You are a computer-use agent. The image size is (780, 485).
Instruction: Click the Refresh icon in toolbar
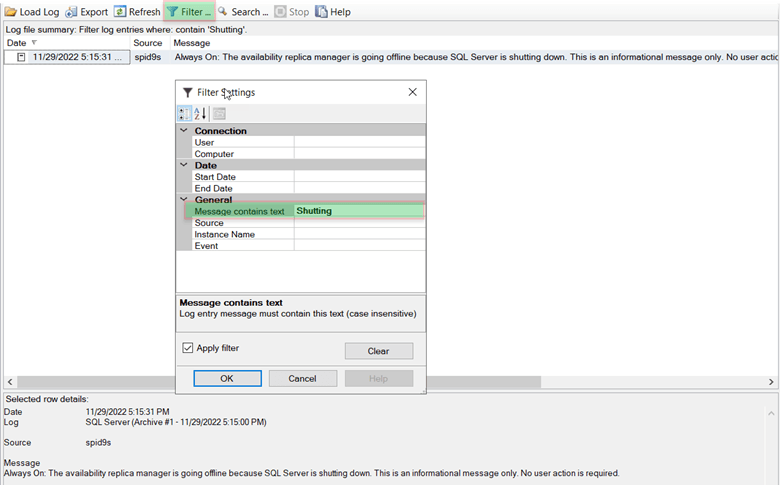tap(120, 11)
